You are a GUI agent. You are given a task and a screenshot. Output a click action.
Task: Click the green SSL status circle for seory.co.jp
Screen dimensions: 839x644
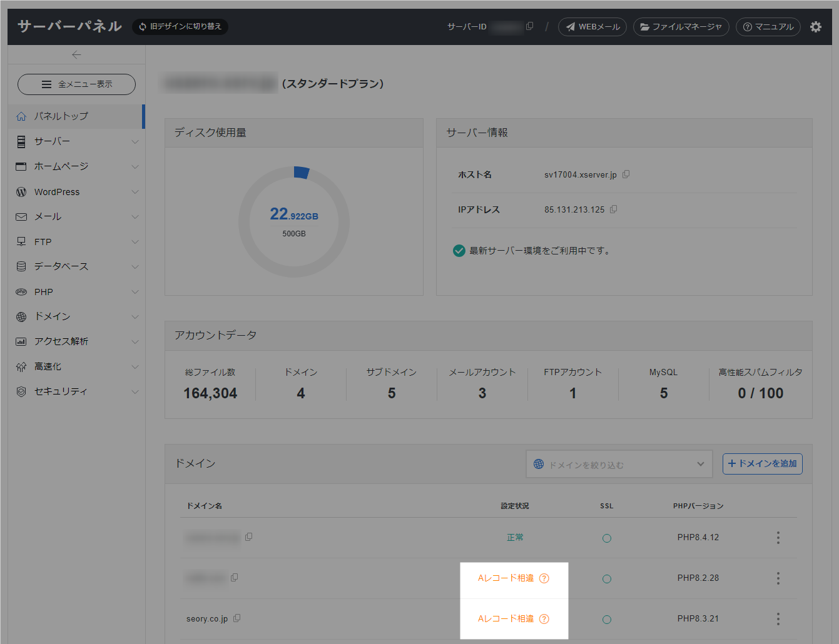coord(606,618)
